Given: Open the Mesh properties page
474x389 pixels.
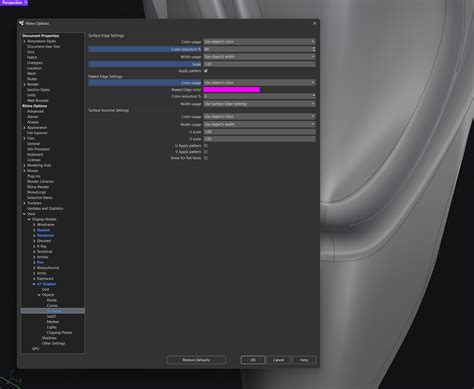Looking at the screenshot, I should (x=31, y=73).
